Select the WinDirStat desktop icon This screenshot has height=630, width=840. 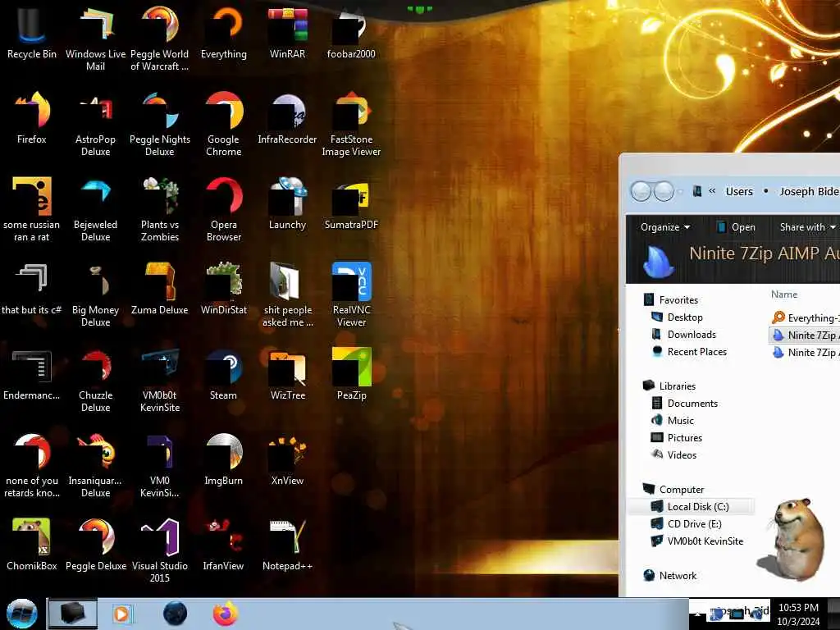pos(223,289)
